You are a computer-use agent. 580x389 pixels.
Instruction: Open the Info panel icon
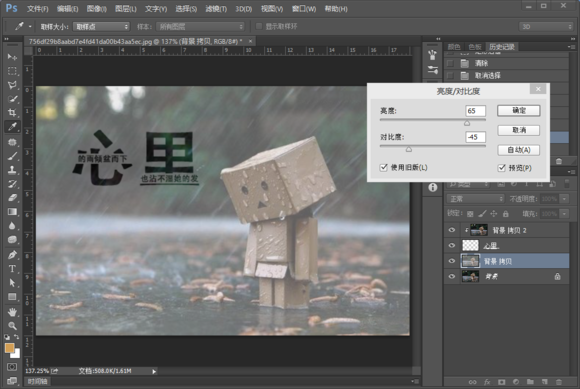click(432, 187)
